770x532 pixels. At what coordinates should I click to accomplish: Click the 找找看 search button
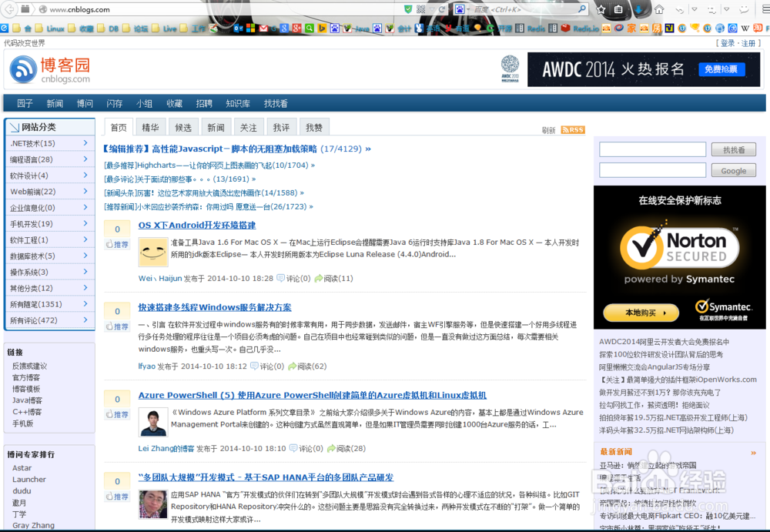pyautogui.click(x=734, y=150)
